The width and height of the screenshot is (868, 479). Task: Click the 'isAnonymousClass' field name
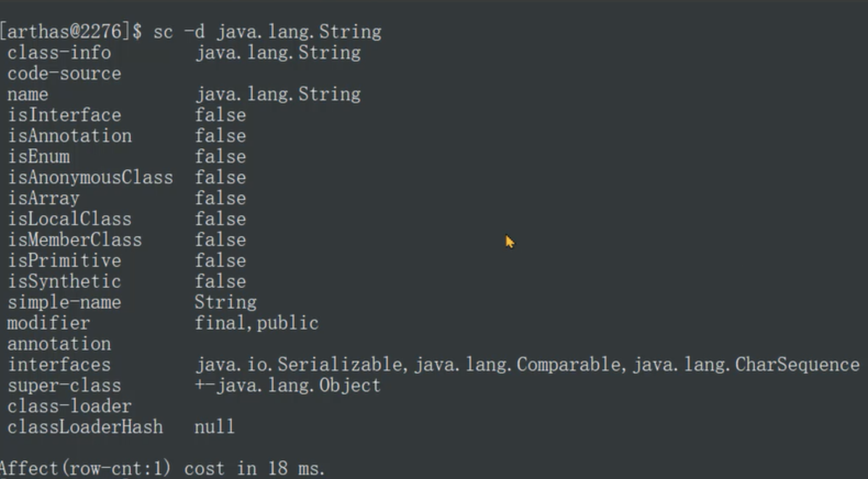point(90,178)
